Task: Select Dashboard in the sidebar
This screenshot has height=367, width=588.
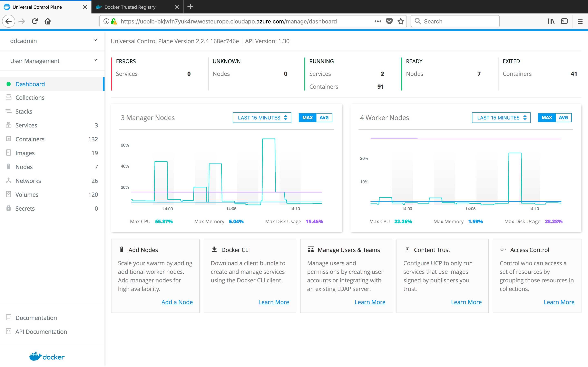Action: pos(30,84)
